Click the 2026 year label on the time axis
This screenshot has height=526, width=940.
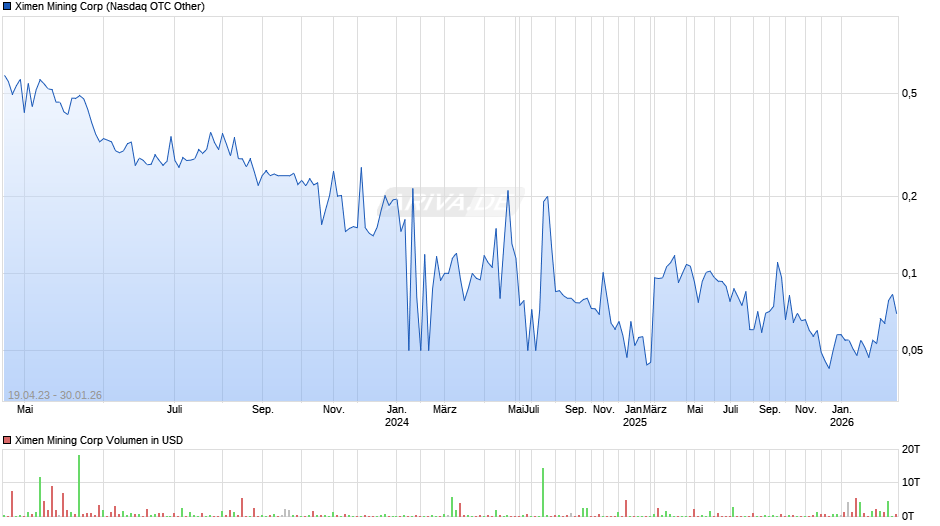842,422
